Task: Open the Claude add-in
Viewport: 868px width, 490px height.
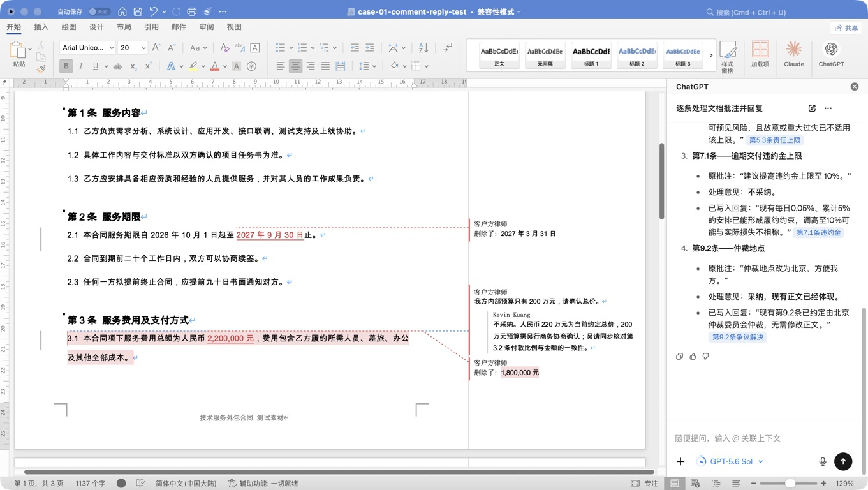Action: 793,54
